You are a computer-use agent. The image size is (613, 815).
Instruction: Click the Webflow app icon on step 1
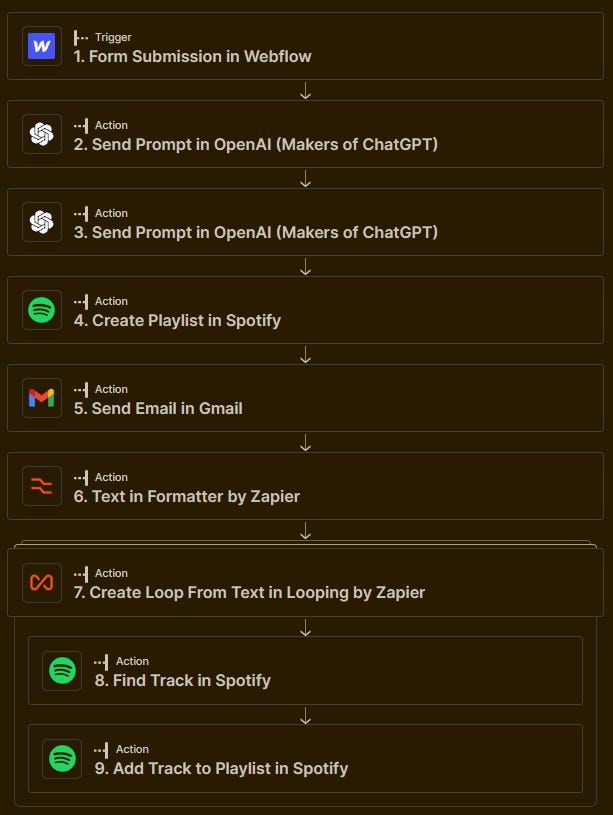point(40,45)
